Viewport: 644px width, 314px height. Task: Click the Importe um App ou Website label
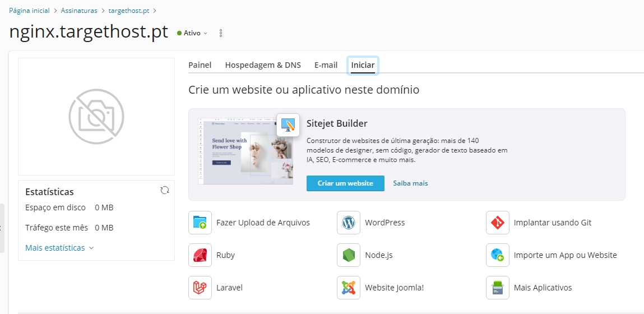click(565, 255)
